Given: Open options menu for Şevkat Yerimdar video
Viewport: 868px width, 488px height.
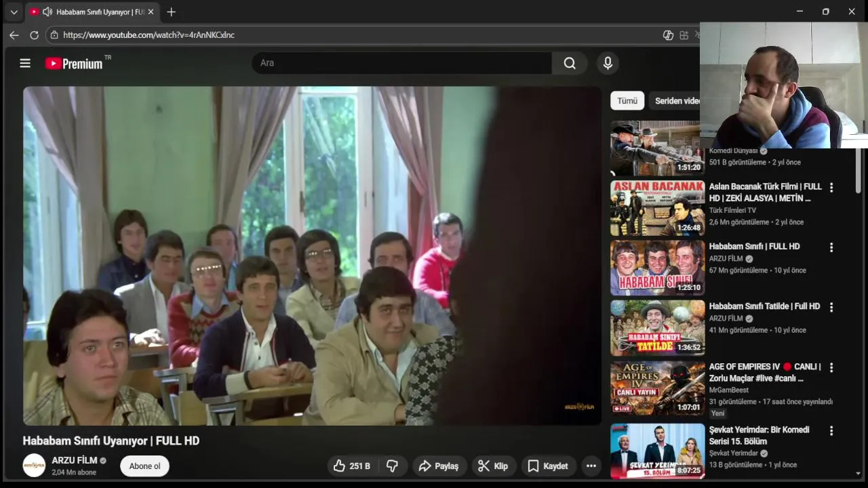Looking at the screenshot, I should (x=831, y=430).
